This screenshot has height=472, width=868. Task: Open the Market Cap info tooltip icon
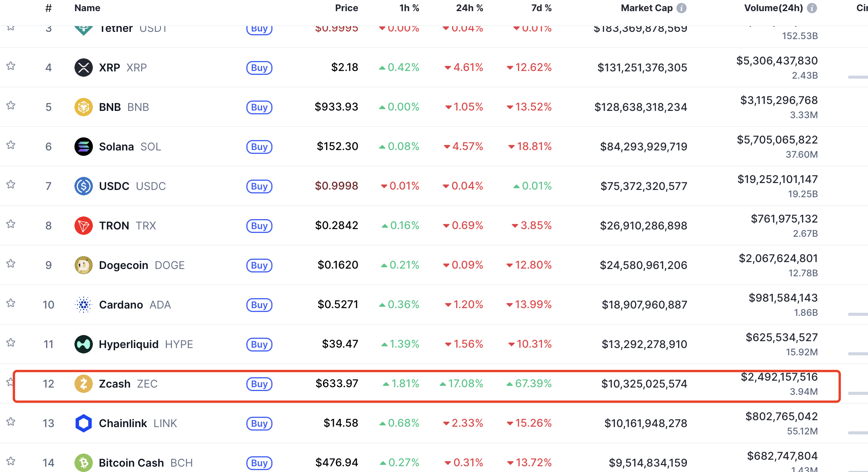tap(682, 8)
